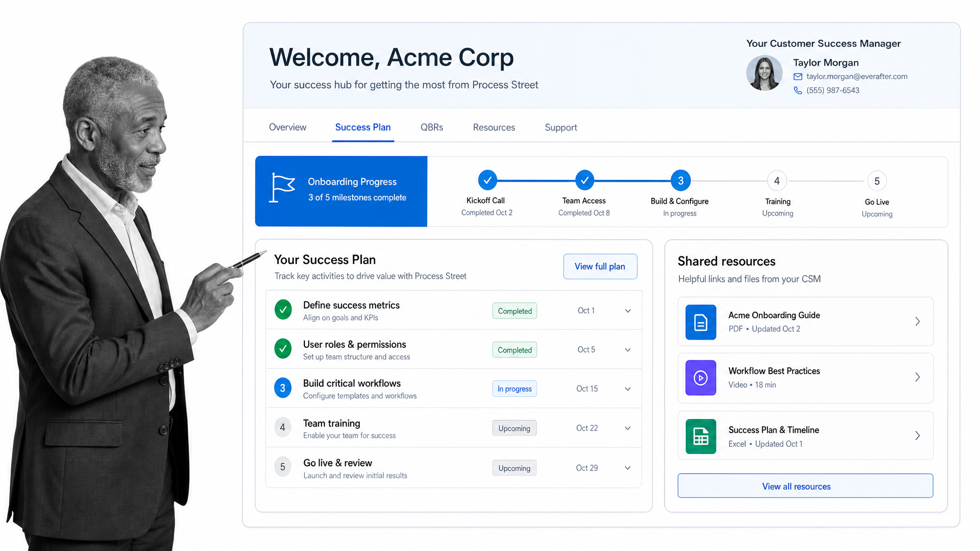Click the email envelope icon beside taylor.morgan address
This screenshot has height=551, width=980.
coord(798,77)
